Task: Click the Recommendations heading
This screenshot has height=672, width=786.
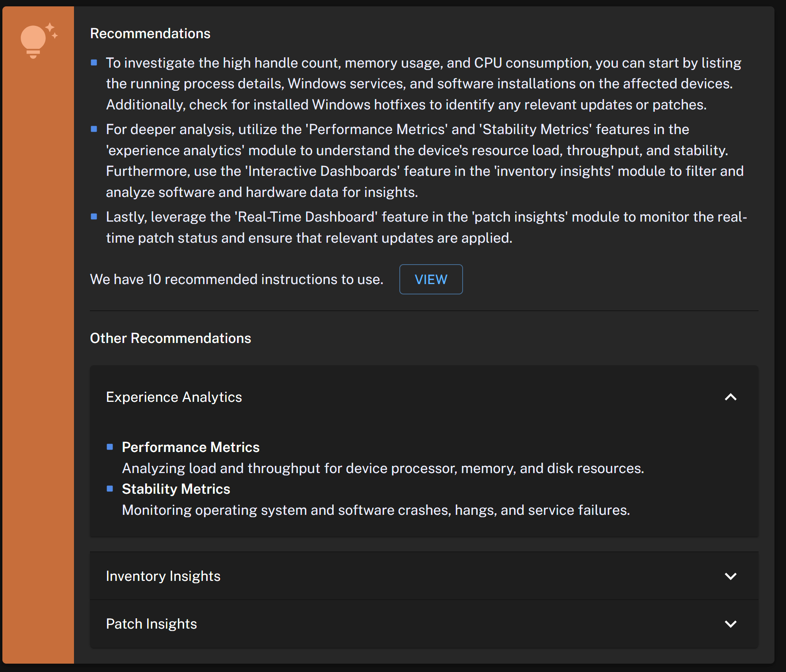Action: 150,33
